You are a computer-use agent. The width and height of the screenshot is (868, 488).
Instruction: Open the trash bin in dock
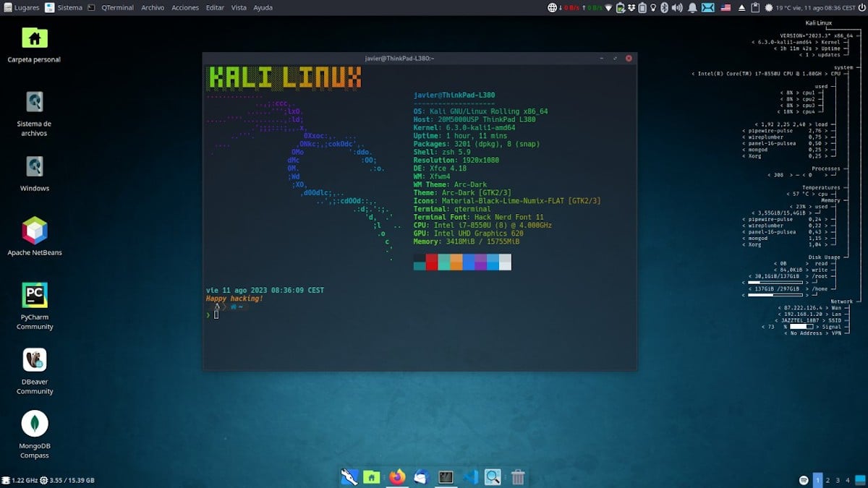tap(518, 477)
